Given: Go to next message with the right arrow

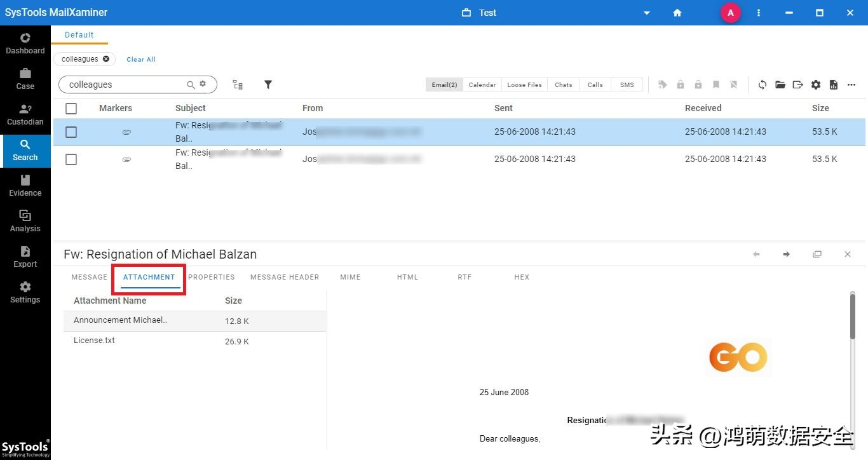Looking at the screenshot, I should click(787, 254).
